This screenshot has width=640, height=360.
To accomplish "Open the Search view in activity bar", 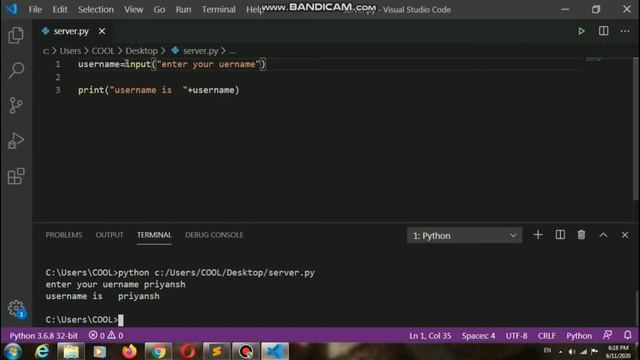I will tap(16, 70).
